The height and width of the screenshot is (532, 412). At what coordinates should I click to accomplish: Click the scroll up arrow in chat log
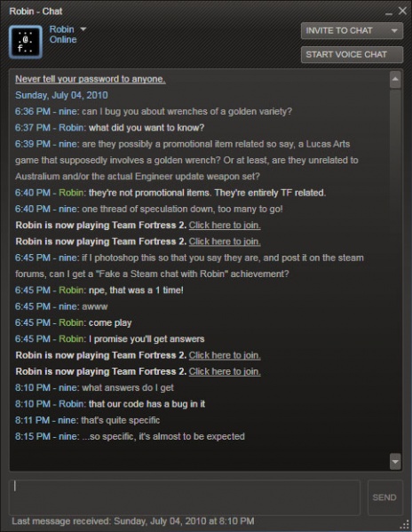395,80
